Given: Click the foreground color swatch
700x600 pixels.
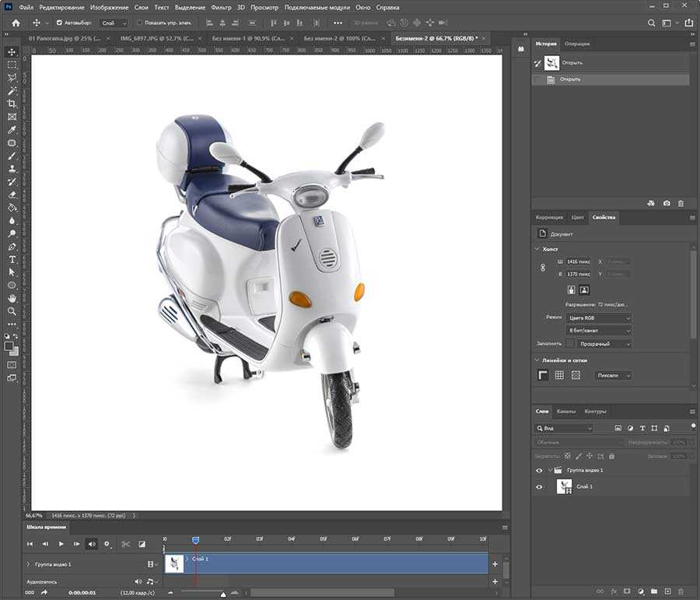Looking at the screenshot, I should coord(9,345).
